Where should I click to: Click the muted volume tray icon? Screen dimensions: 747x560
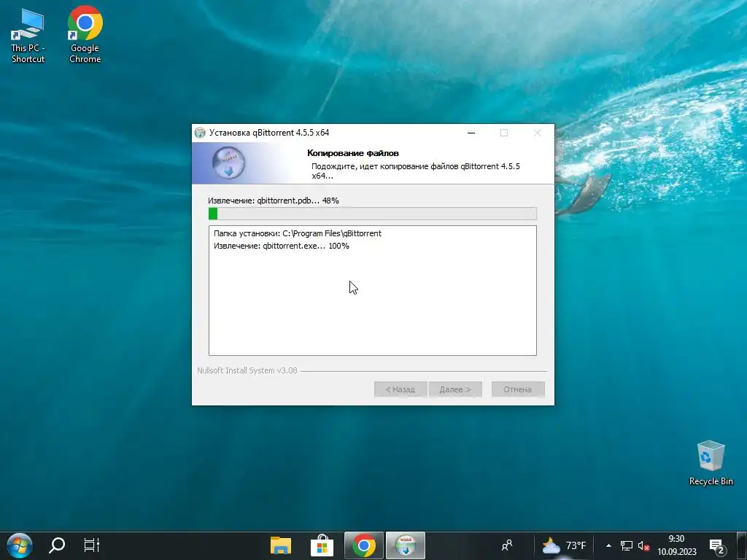[643, 546]
